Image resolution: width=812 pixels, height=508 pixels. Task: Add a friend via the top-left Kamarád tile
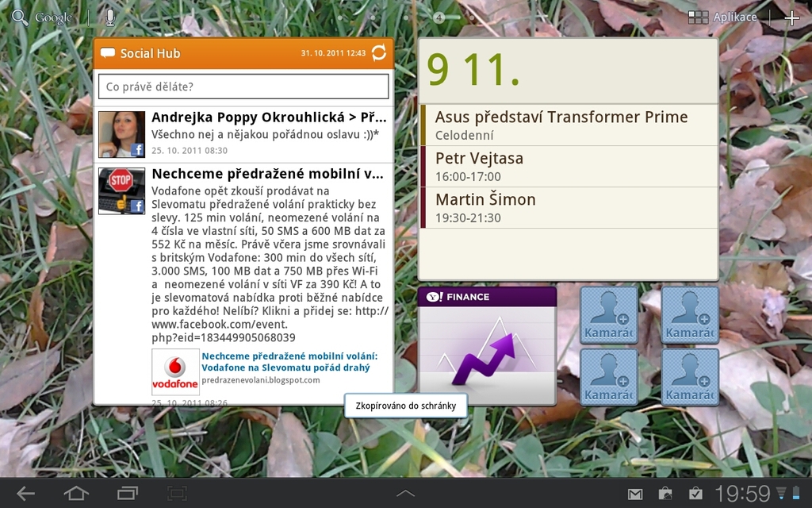point(608,314)
